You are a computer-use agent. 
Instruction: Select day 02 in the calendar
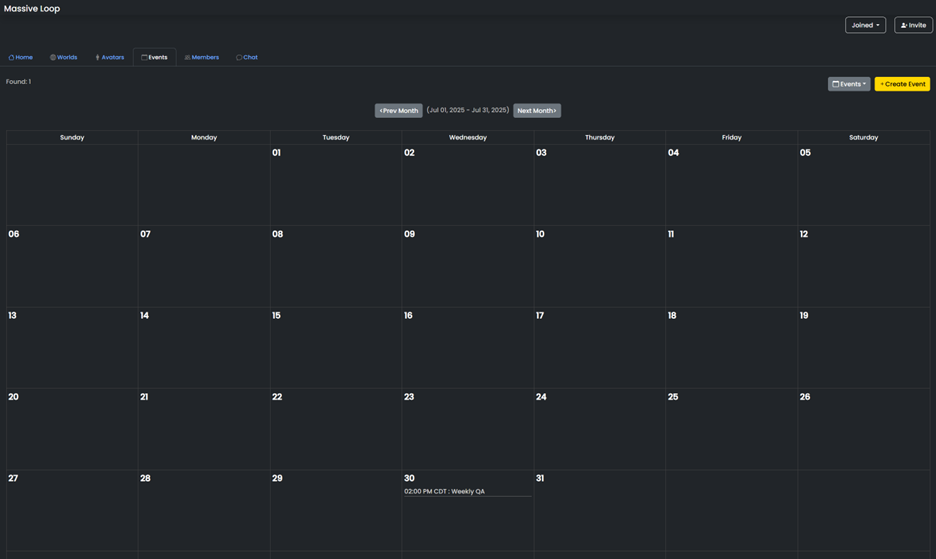tap(468, 185)
